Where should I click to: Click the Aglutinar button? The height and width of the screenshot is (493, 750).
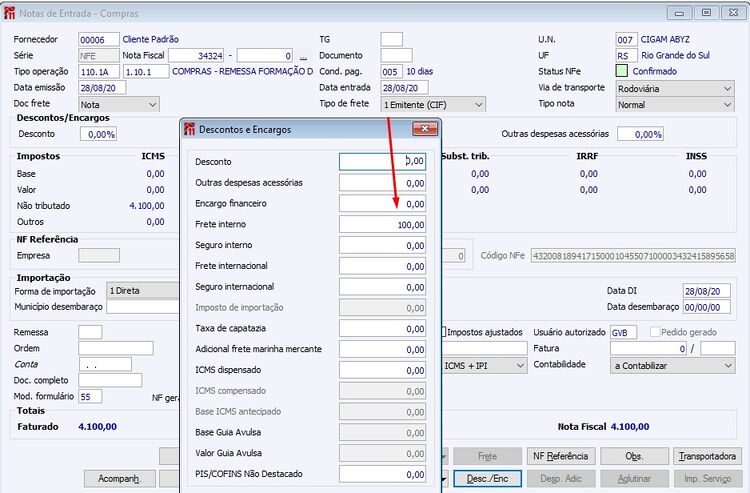(x=634, y=478)
